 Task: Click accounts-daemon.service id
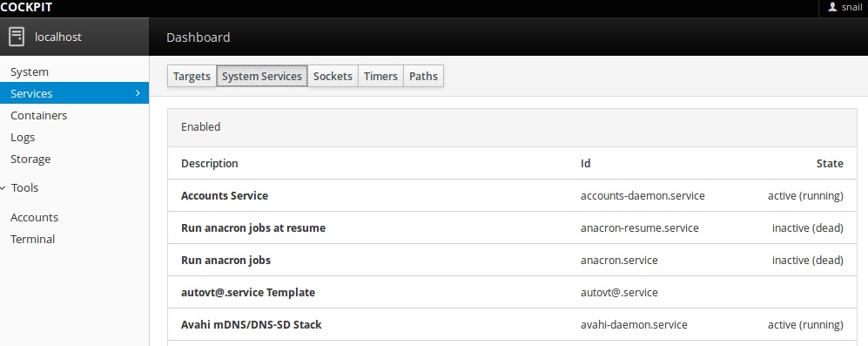[643, 196]
